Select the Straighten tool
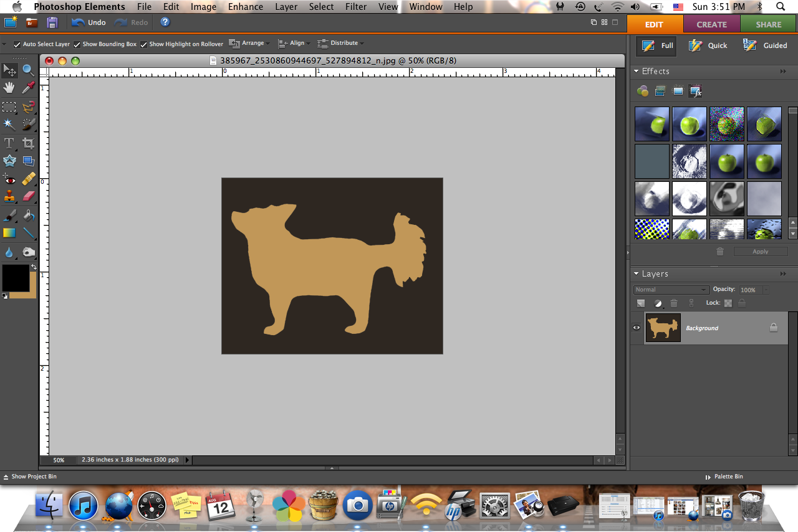This screenshot has width=798, height=532. pos(29,161)
